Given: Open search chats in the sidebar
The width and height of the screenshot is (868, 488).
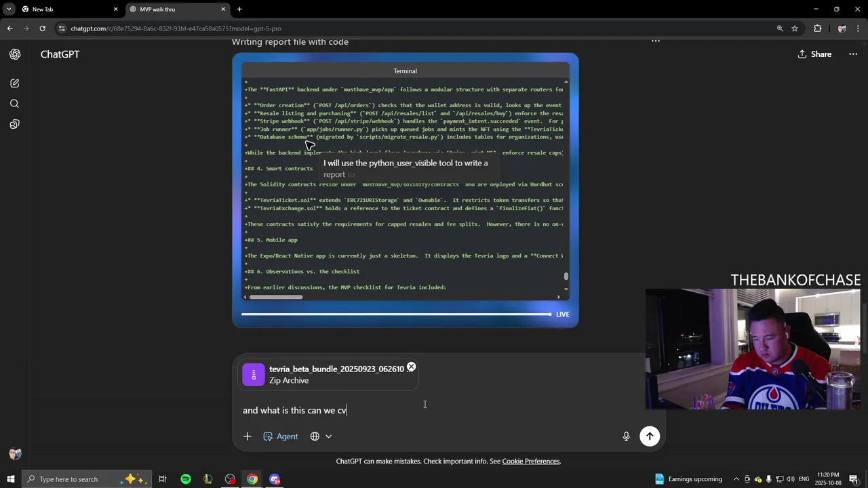Looking at the screenshot, I should coord(14,104).
